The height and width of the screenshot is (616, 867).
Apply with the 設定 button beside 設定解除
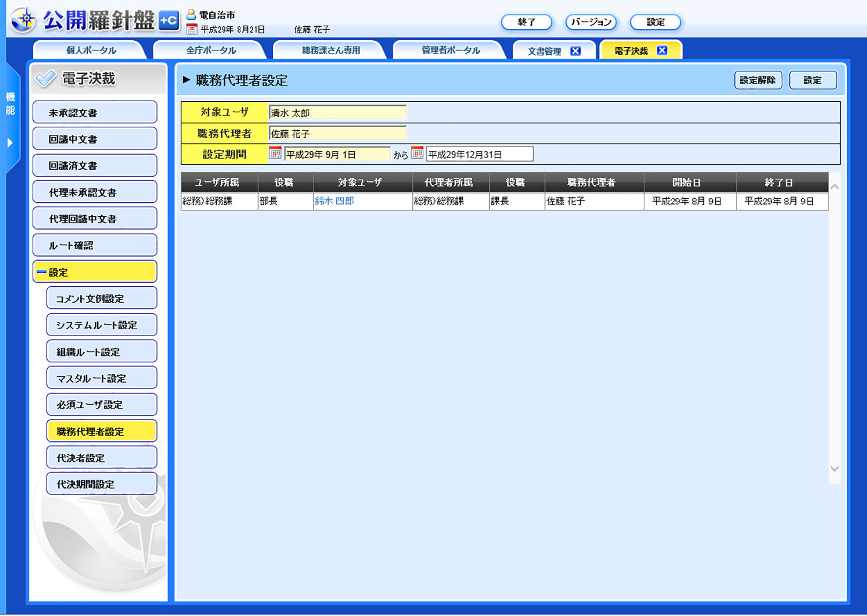click(x=812, y=80)
